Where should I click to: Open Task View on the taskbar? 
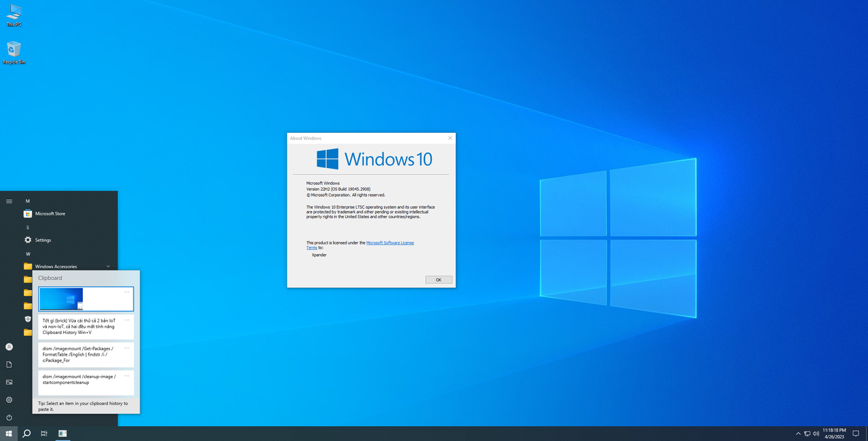click(44, 434)
